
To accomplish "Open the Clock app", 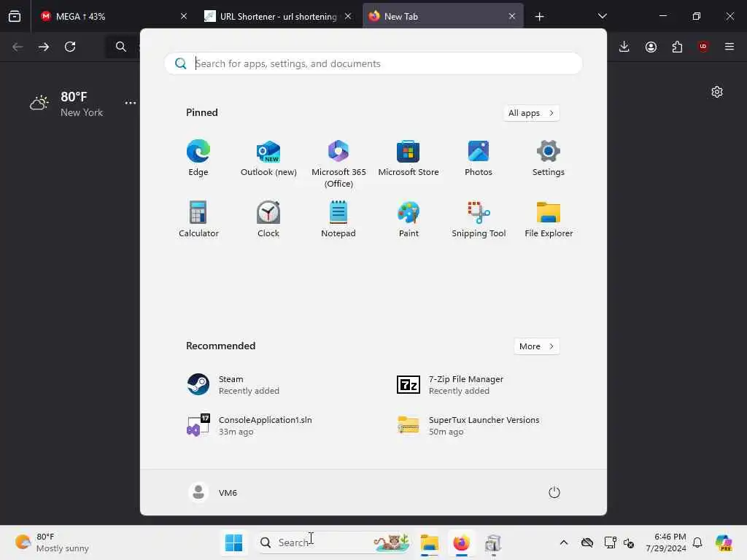I will 268,219.
